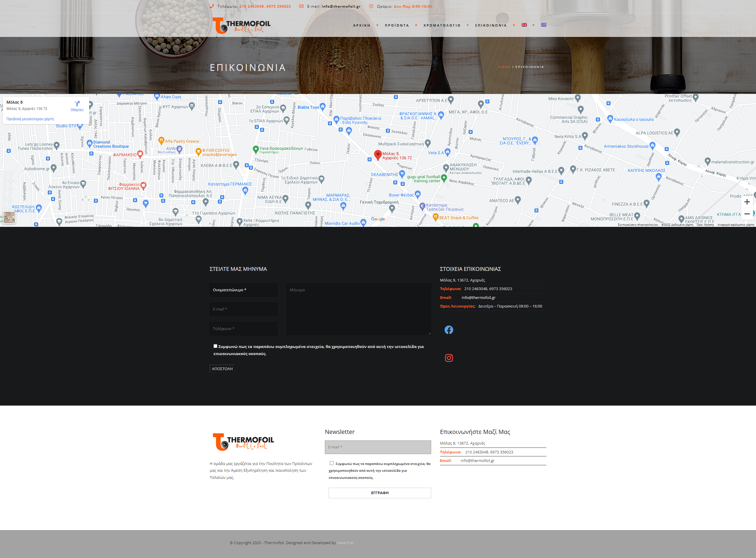Screen dimensions: 756x558
Task: Switch site language to Greek flag
Action: pos(543,25)
